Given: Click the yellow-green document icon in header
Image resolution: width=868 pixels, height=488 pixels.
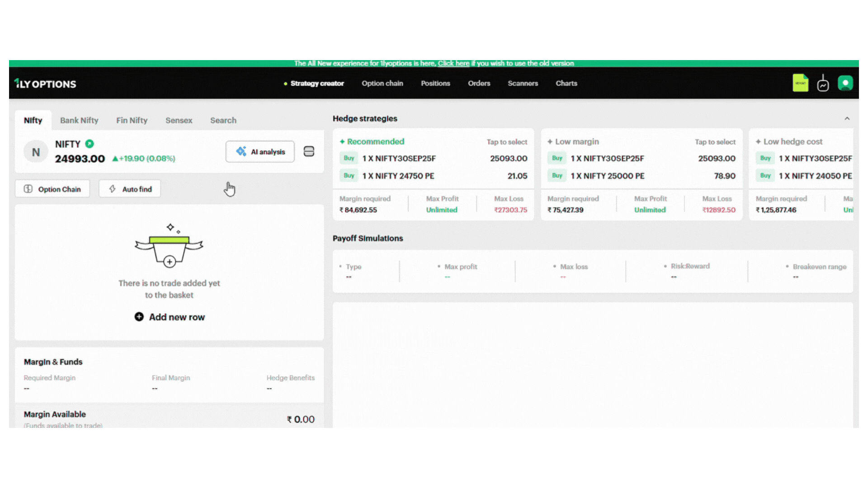Looking at the screenshot, I should [x=800, y=83].
